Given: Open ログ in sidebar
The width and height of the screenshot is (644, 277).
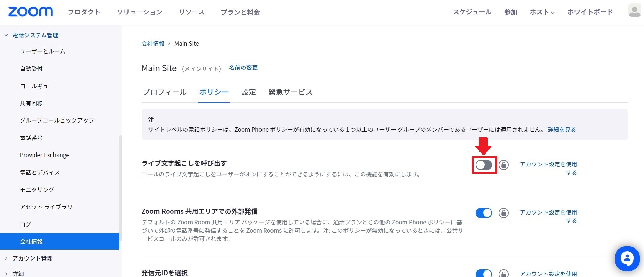Looking at the screenshot, I should pyautogui.click(x=25, y=224).
